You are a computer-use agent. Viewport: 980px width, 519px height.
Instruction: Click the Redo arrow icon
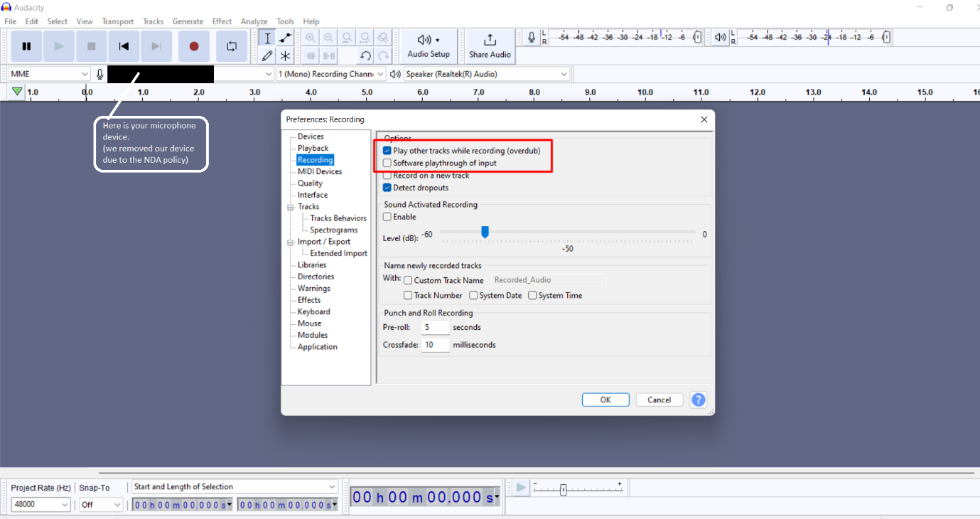[383, 55]
